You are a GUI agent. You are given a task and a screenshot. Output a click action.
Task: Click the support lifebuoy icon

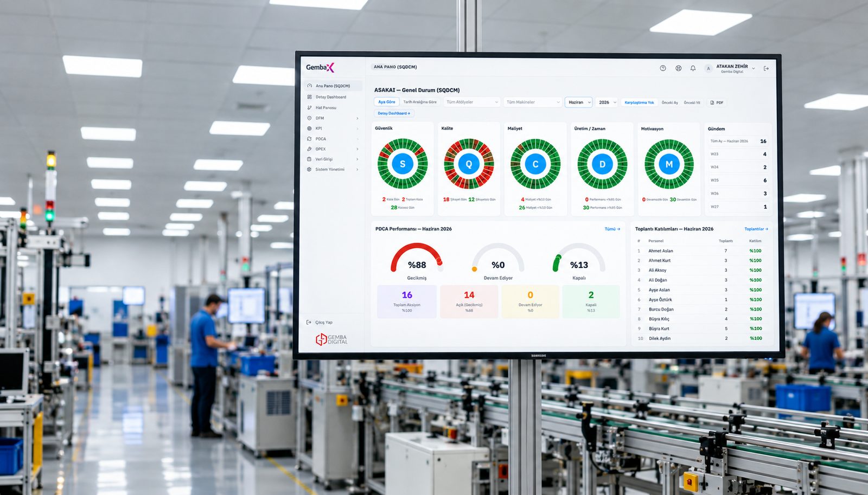click(x=678, y=68)
